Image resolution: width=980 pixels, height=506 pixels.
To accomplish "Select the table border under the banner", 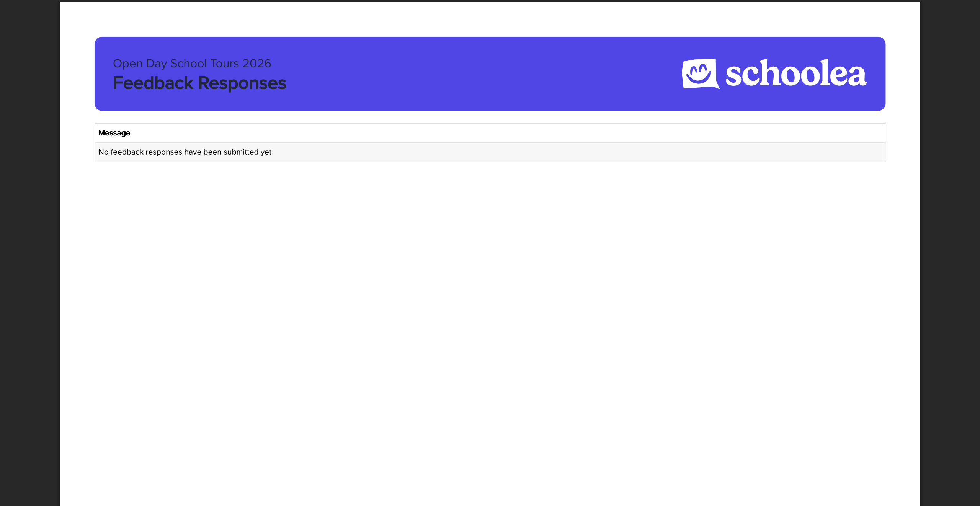I will pyautogui.click(x=489, y=124).
